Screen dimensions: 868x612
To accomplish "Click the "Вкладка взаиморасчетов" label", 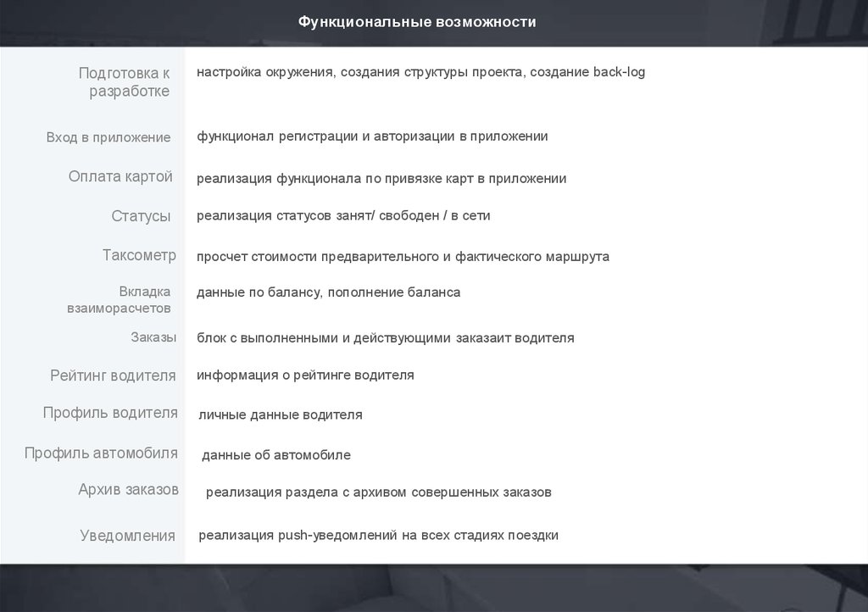I will [x=120, y=300].
